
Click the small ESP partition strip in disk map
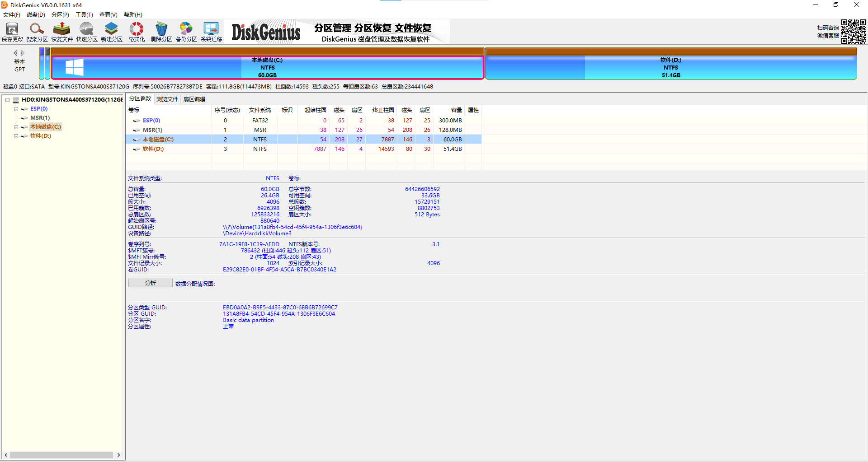[x=42, y=64]
